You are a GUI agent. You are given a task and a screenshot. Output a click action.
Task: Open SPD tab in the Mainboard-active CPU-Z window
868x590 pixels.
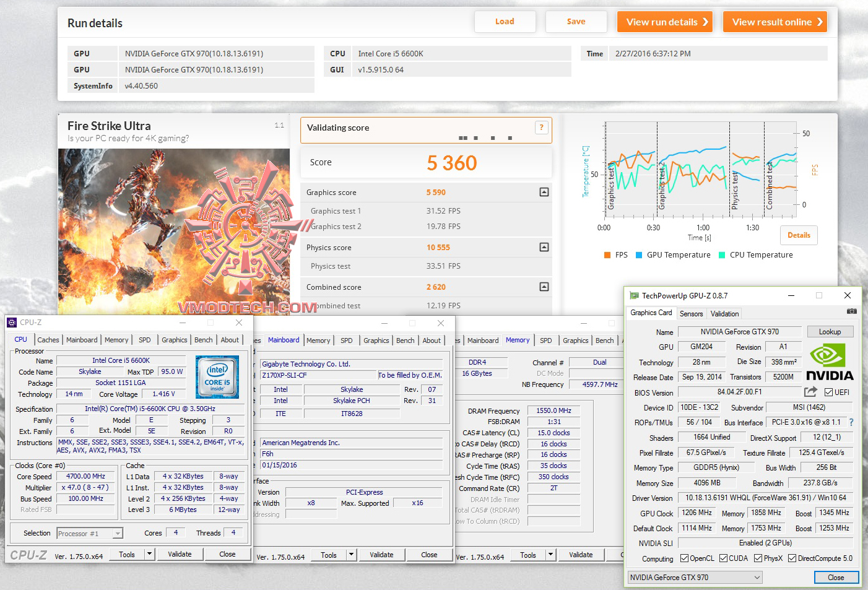[x=347, y=341]
